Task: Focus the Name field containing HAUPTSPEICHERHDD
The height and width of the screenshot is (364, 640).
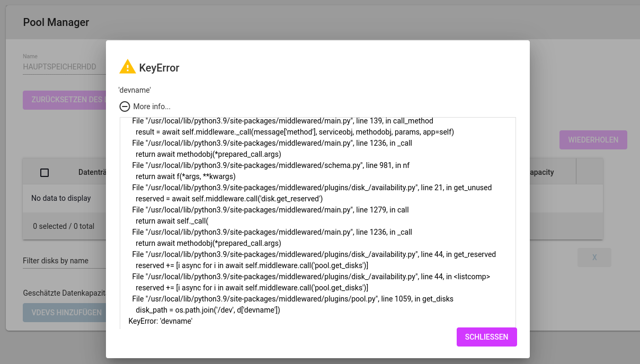Action: pos(64,67)
